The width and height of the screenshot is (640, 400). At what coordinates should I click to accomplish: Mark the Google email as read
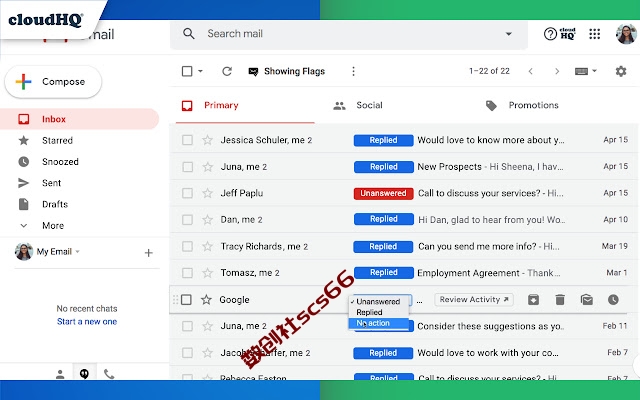click(x=587, y=300)
